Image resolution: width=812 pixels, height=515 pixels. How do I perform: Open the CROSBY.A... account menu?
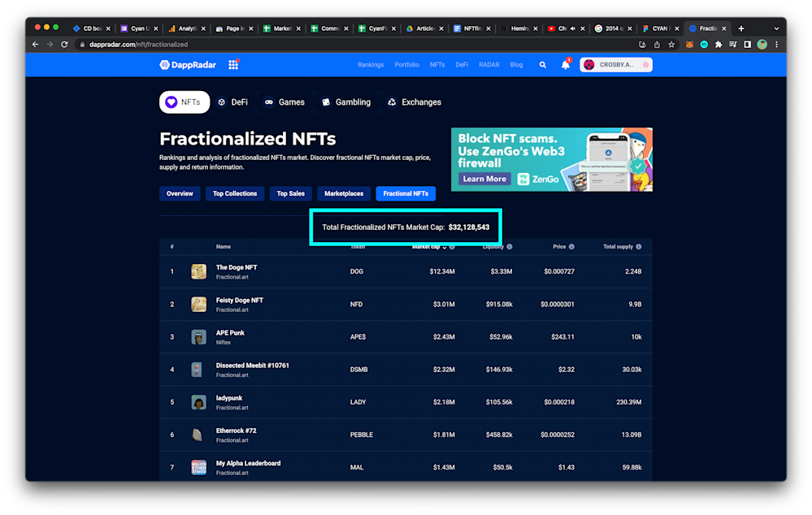tap(616, 65)
